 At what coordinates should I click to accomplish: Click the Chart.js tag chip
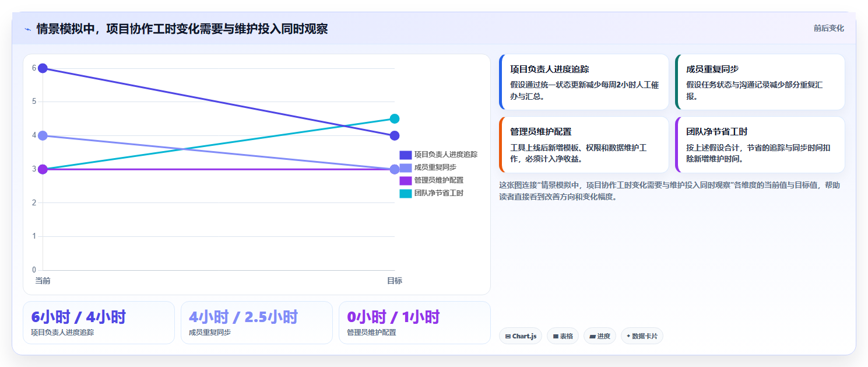(521, 336)
